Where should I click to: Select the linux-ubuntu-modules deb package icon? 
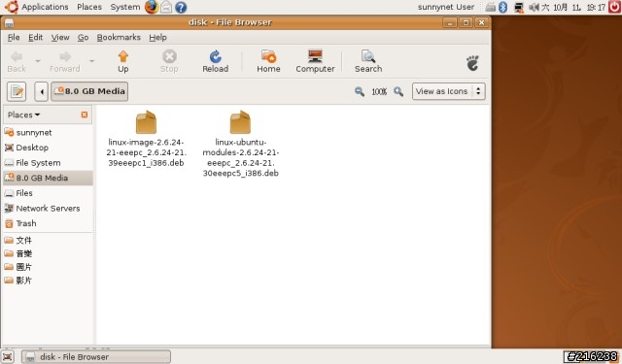point(240,122)
